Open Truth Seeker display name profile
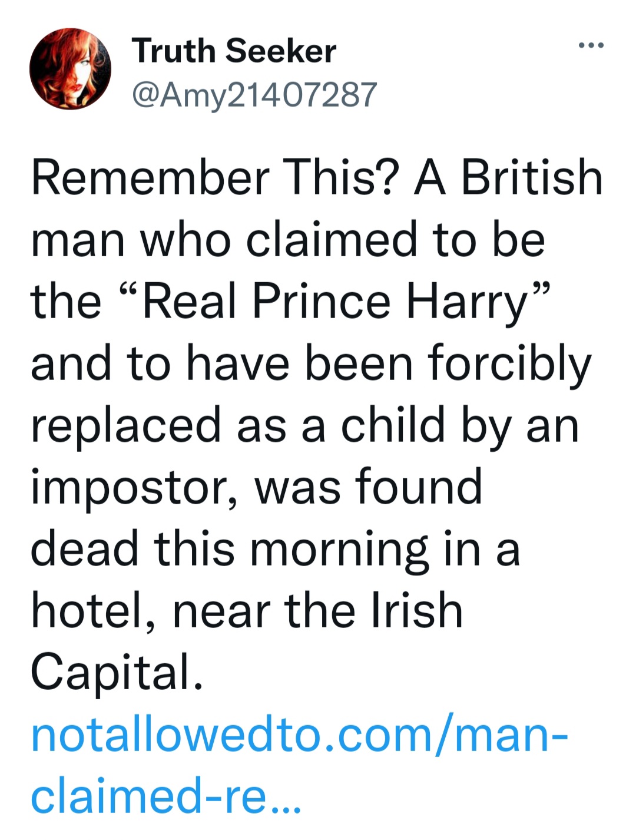 click(234, 50)
